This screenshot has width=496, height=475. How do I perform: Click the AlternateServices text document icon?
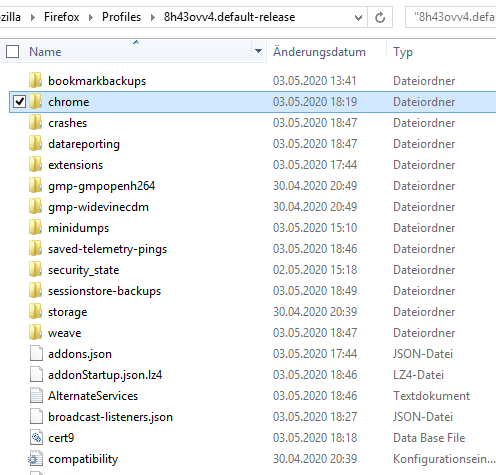[36, 395]
